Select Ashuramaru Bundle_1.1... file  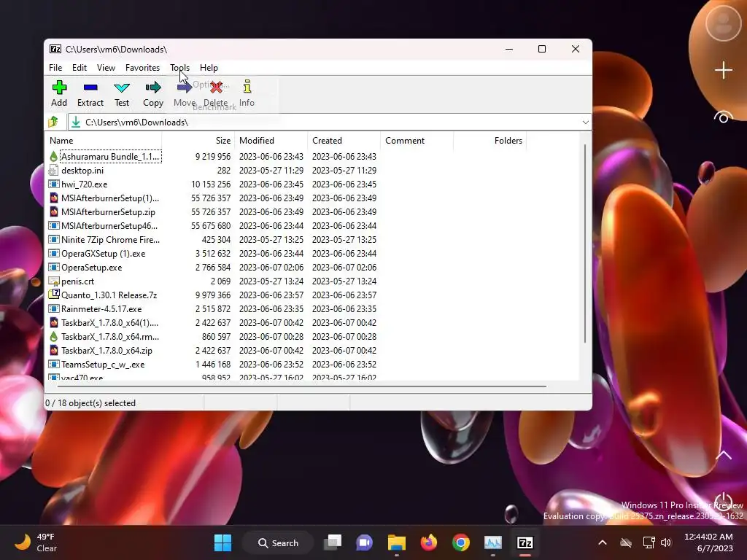[x=110, y=157]
